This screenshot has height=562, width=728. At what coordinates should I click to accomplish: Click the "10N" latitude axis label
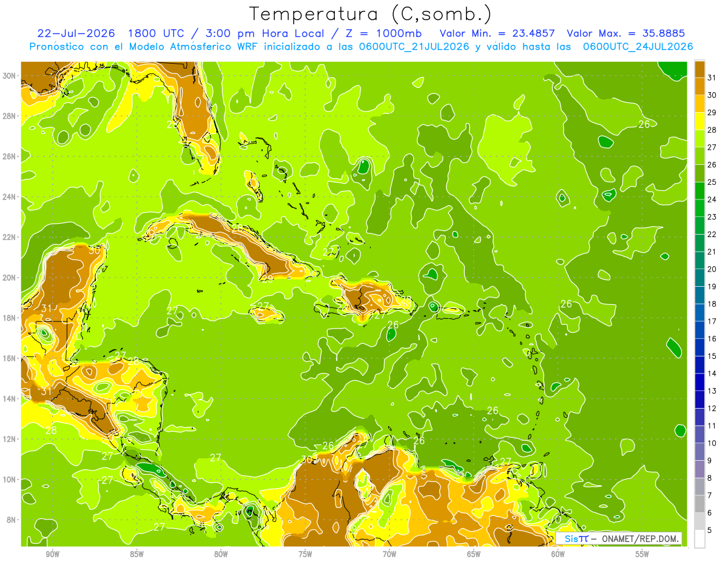tap(9, 480)
